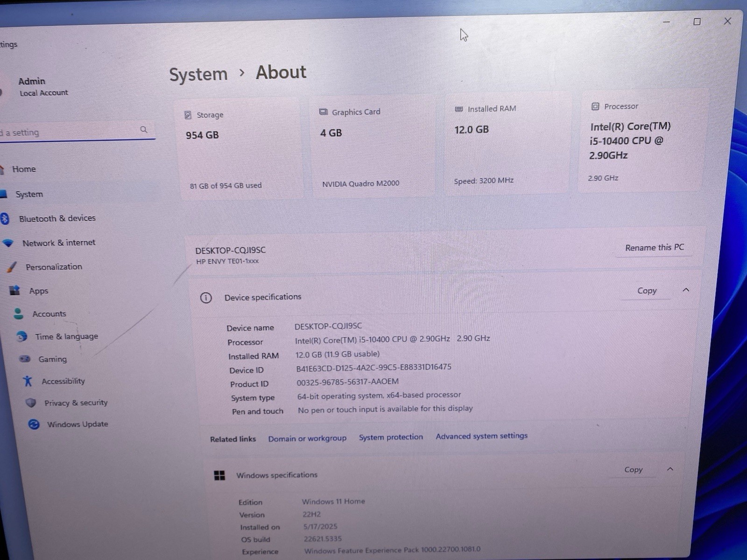
Task: Click the Device specifications info icon
Action: (206, 298)
